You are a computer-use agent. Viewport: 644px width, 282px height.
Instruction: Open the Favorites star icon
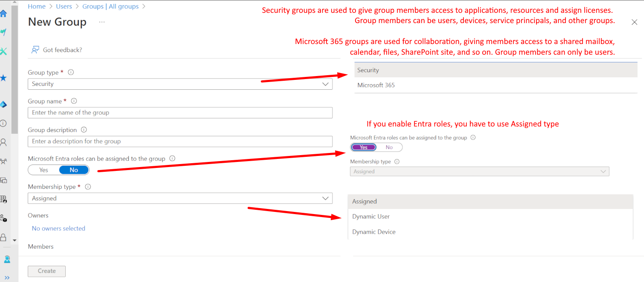tap(3, 78)
